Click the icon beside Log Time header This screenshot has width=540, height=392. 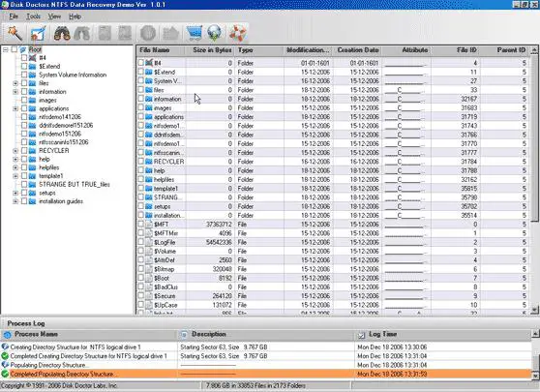(361, 334)
